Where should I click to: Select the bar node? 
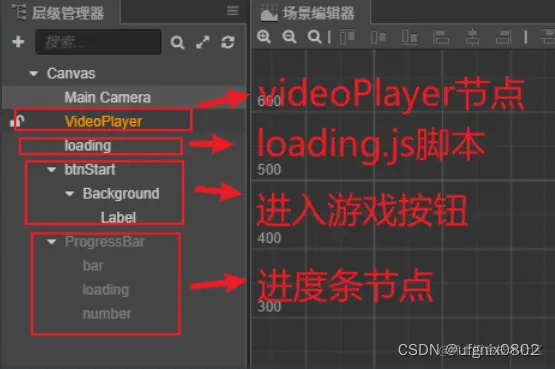[93, 266]
